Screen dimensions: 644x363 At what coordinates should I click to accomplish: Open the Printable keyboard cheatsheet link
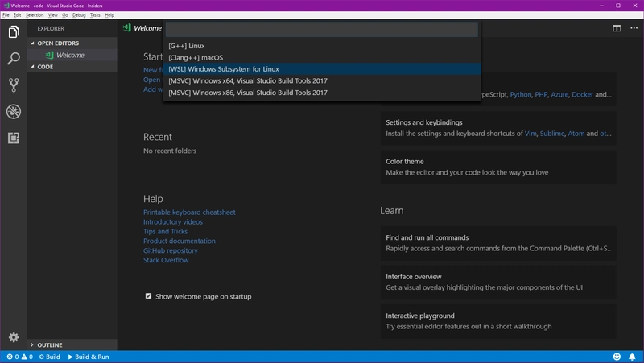coord(189,212)
